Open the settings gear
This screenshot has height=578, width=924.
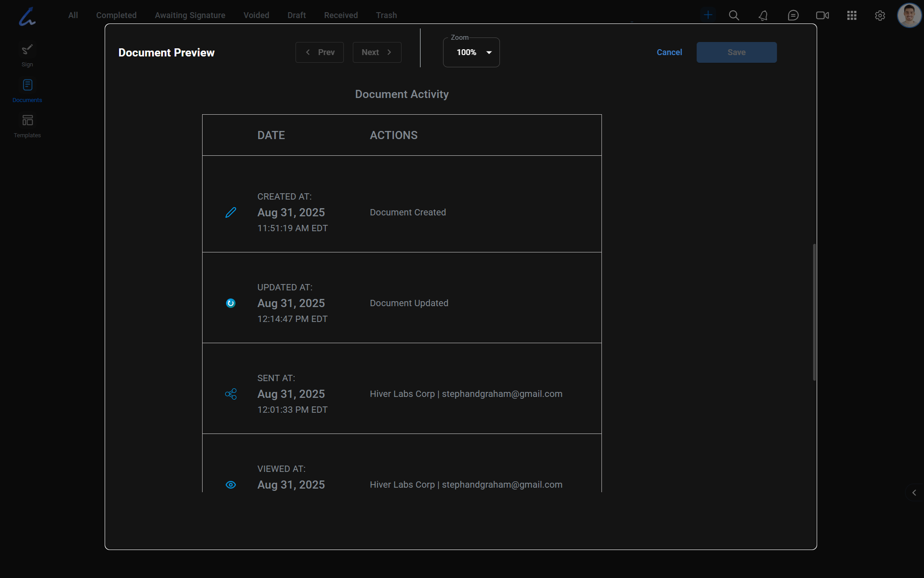pyautogui.click(x=880, y=15)
